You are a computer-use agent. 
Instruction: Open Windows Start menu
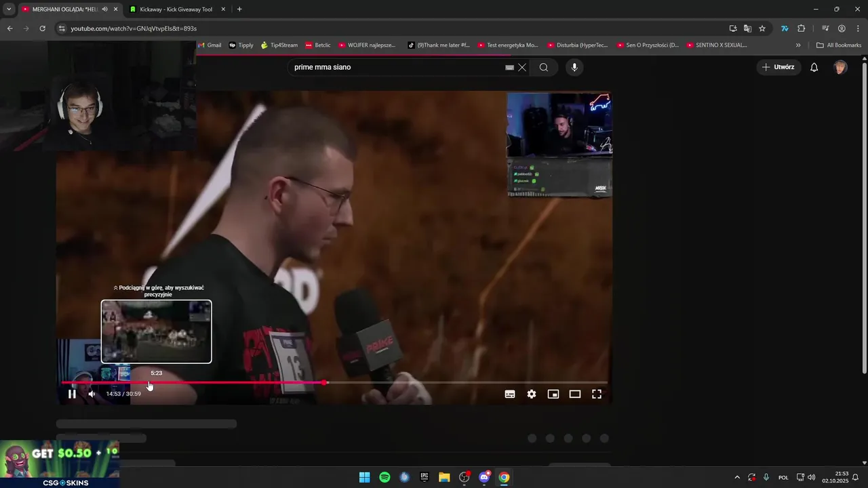tap(364, 477)
